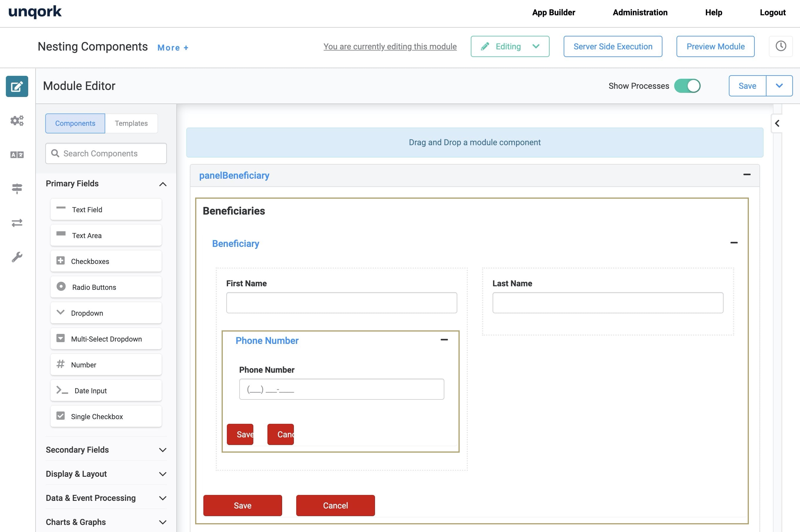Click the Multi-Select Dropdown icon
Screen dimensions: 800x532
pos(60,338)
